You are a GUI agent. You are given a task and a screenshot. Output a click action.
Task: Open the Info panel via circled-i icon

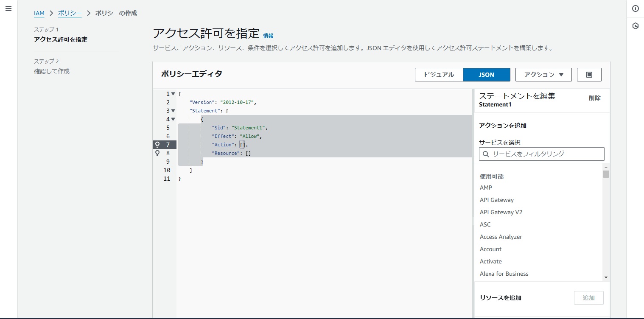click(x=636, y=8)
